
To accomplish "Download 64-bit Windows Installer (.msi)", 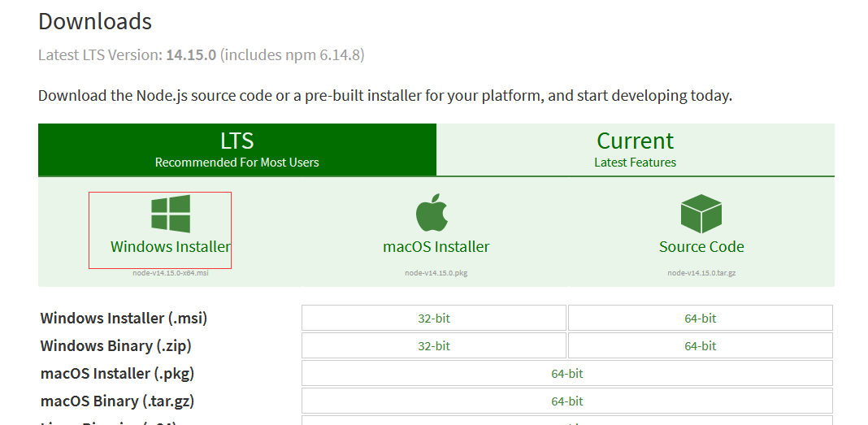I will (701, 319).
